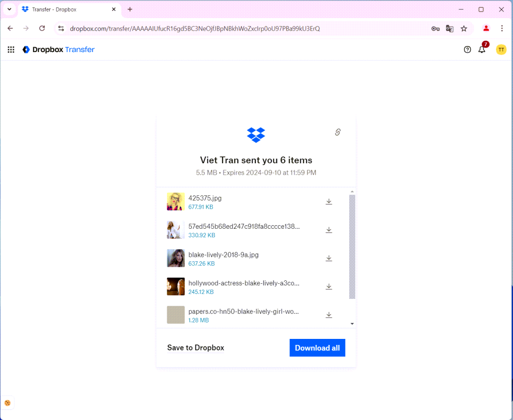Select the file name blake-lively-2018-9a.jpg
The height and width of the screenshot is (420, 513).
[223, 255]
